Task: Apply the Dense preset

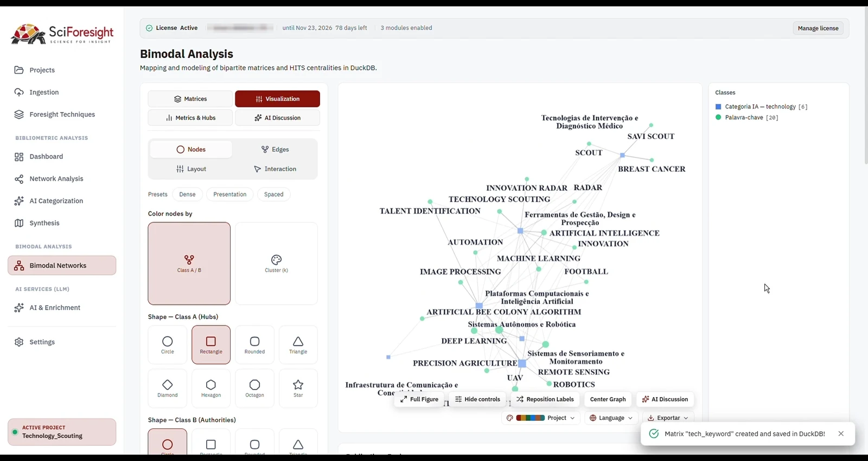Action: [187, 194]
